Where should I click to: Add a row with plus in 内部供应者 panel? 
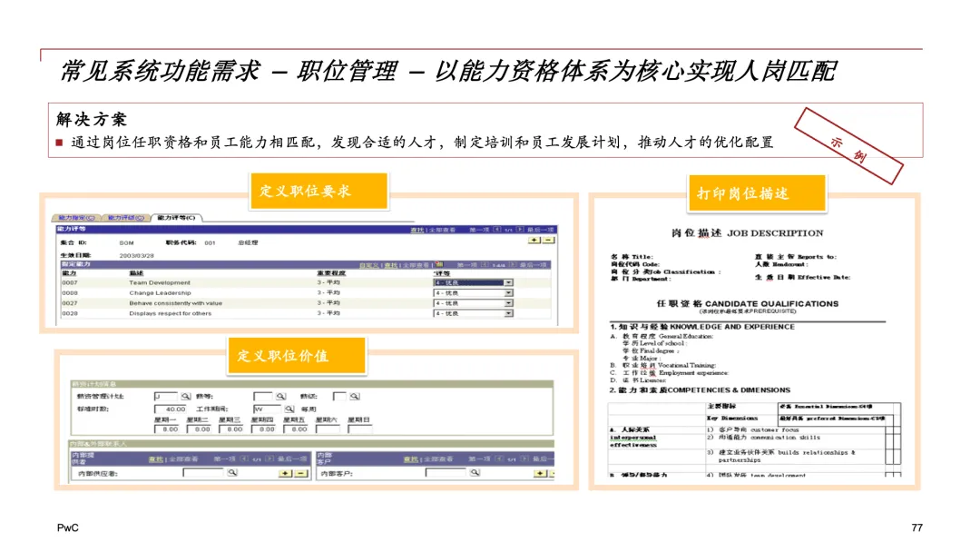point(285,473)
